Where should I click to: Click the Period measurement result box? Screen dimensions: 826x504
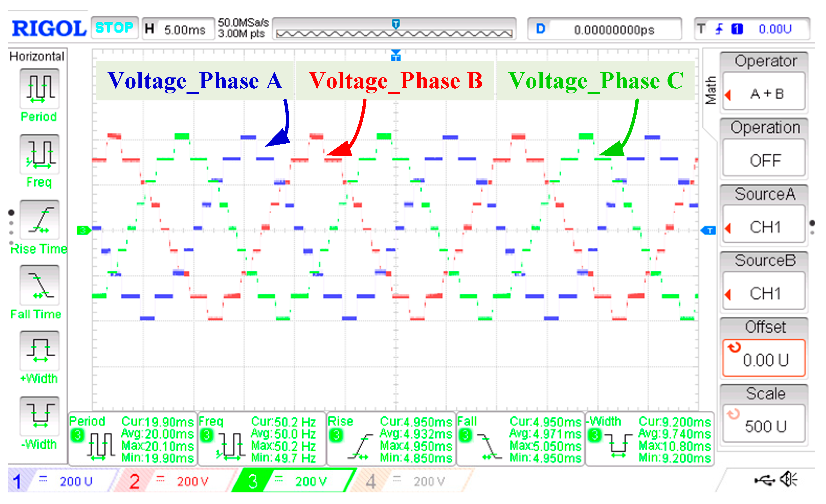[132, 439]
